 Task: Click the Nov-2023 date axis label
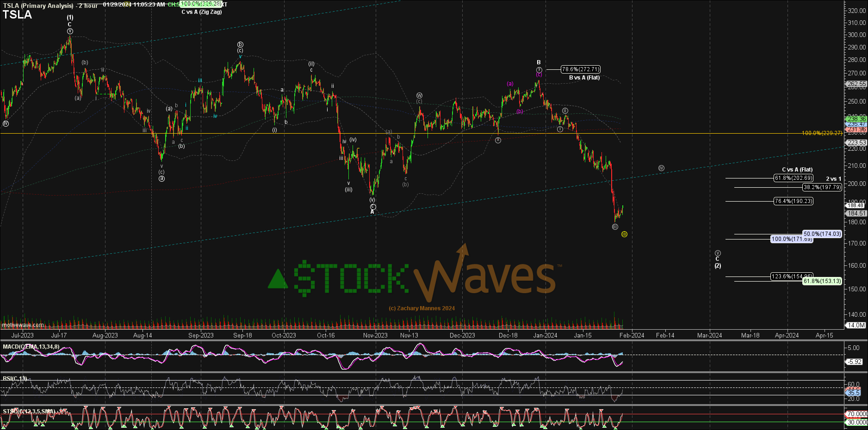(375, 335)
